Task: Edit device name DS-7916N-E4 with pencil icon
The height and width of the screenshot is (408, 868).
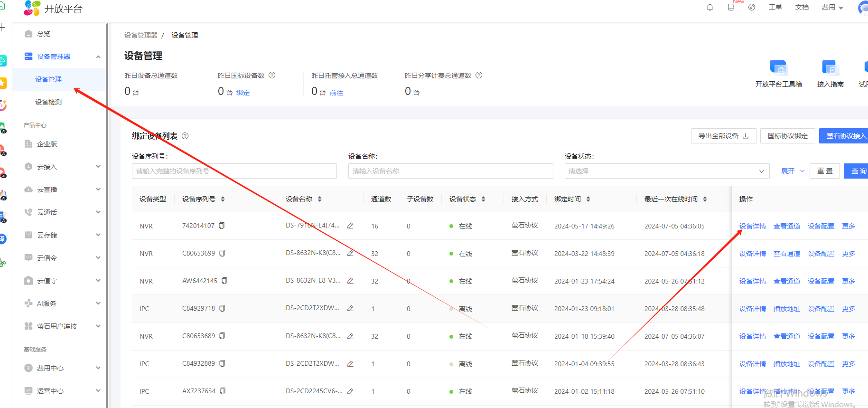Action: click(350, 226)
